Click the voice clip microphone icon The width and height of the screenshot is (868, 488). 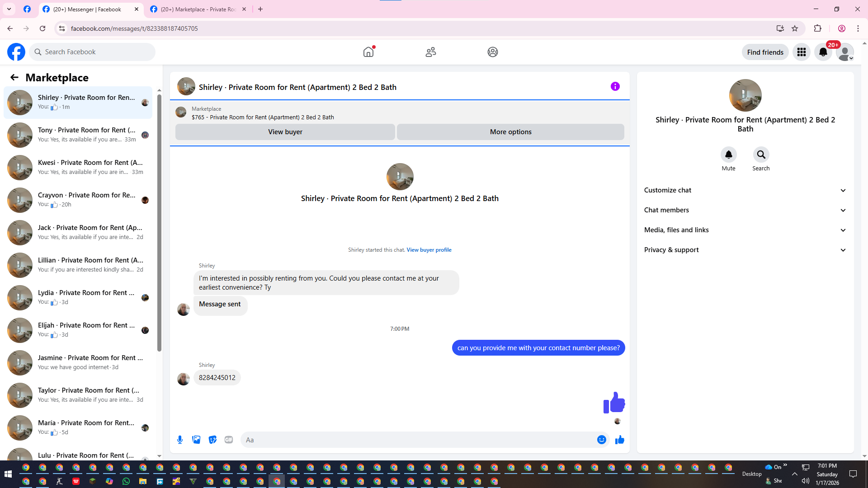click(x=180, y=440)
